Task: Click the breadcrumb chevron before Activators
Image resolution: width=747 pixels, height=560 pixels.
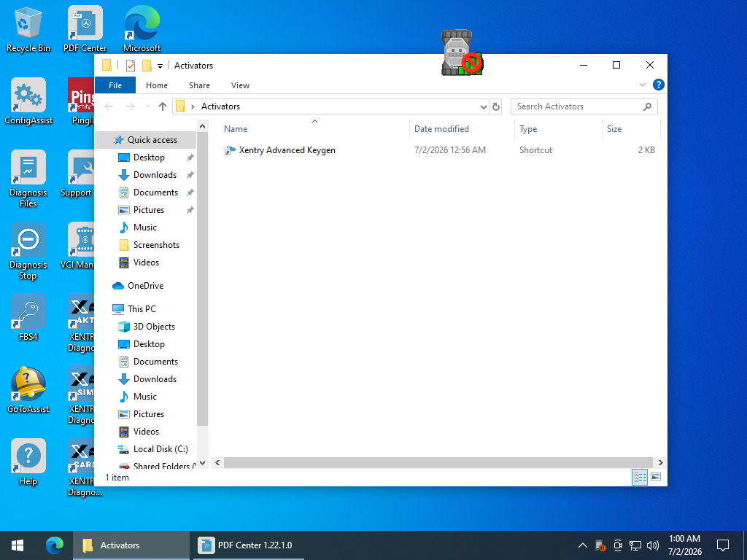Action: coord(193,106)
